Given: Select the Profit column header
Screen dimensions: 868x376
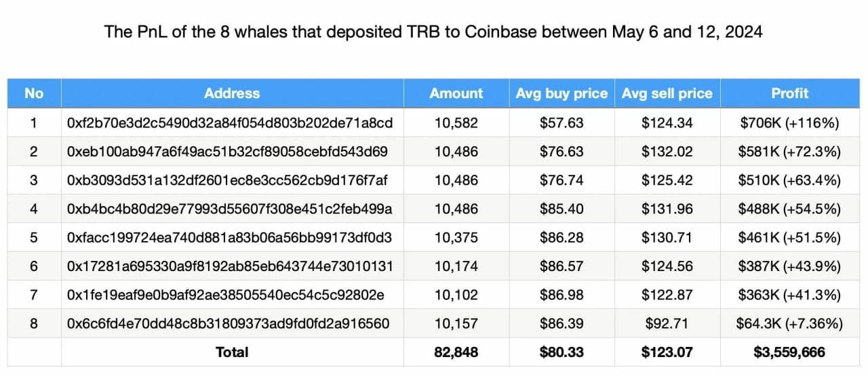Looking at the screenshot, I should 789,93.
